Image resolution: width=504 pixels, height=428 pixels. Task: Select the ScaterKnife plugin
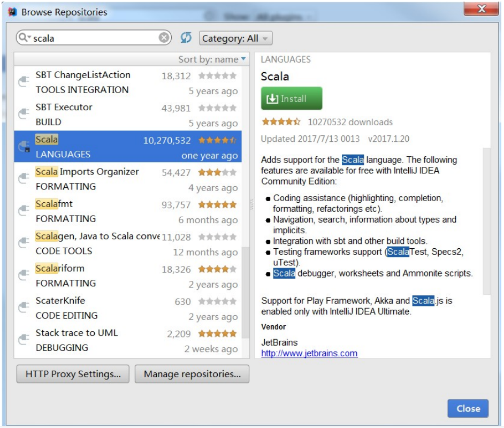coord(128,308)
